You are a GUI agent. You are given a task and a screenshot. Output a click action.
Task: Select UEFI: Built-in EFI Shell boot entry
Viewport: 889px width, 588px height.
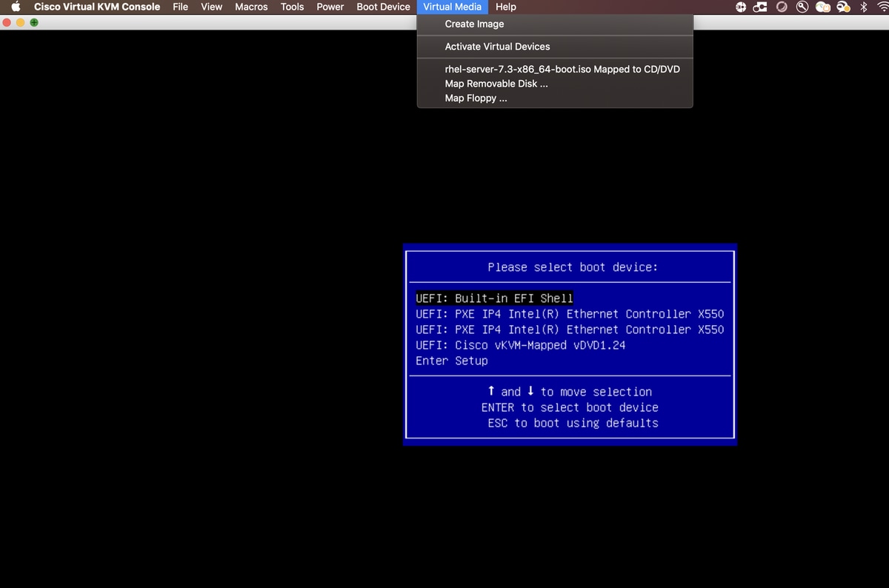(494, 298)
